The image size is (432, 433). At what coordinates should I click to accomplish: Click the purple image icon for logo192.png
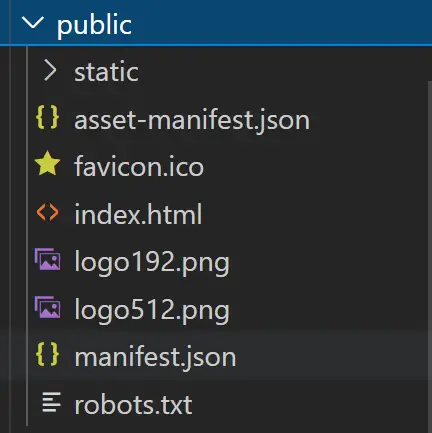47,259
